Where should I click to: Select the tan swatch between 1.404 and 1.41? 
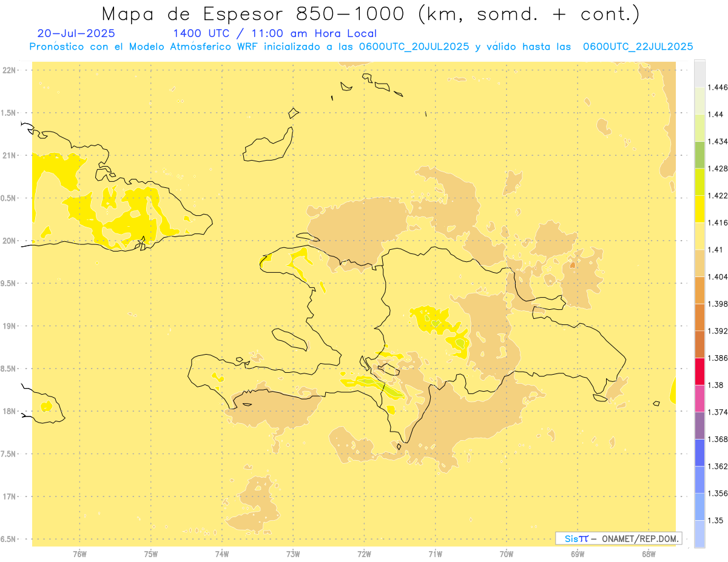click(x=699, y=263)
